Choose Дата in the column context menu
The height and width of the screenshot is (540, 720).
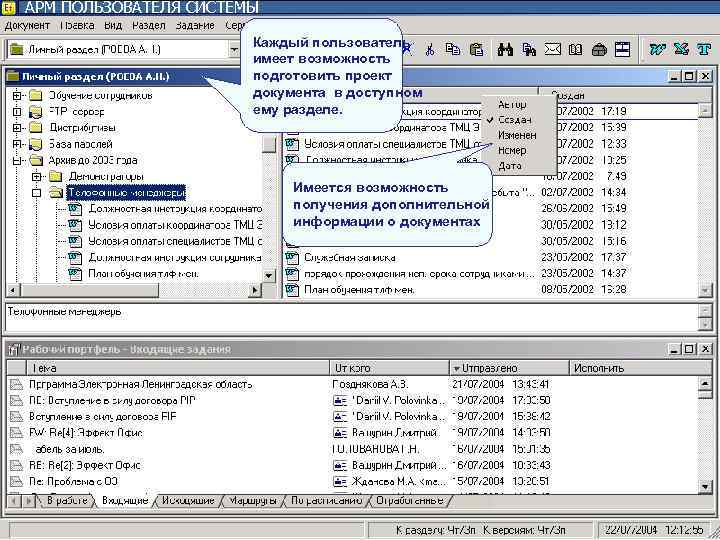(x=510, y=166)
